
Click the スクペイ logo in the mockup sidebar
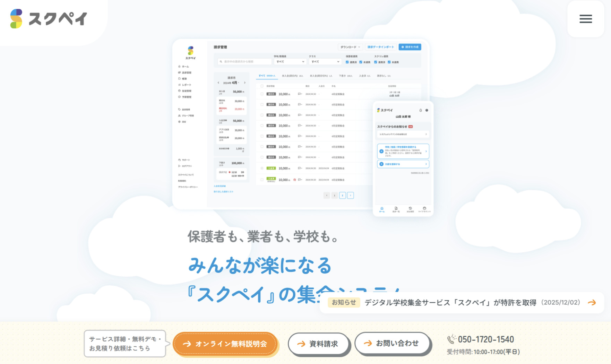(x=190, y=53)
